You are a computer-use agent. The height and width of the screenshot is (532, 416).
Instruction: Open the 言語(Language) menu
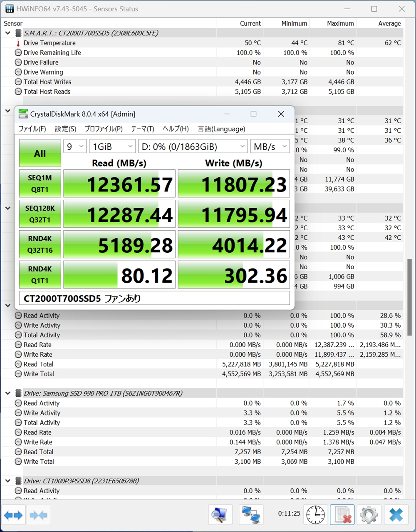click(221, 129)
